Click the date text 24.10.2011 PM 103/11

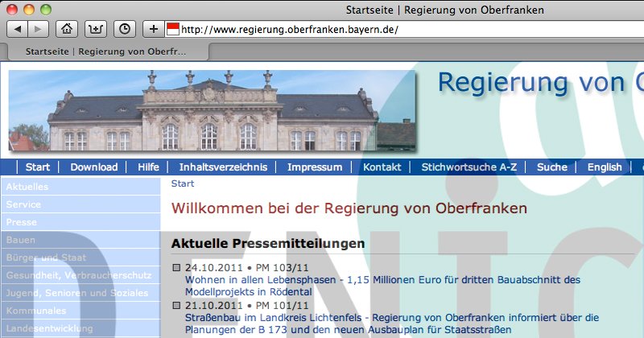246,268
